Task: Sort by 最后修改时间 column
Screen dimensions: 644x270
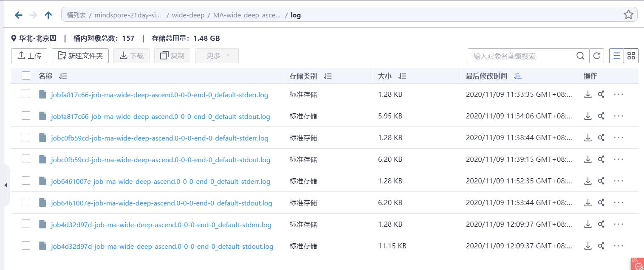Action: (517, 76)
